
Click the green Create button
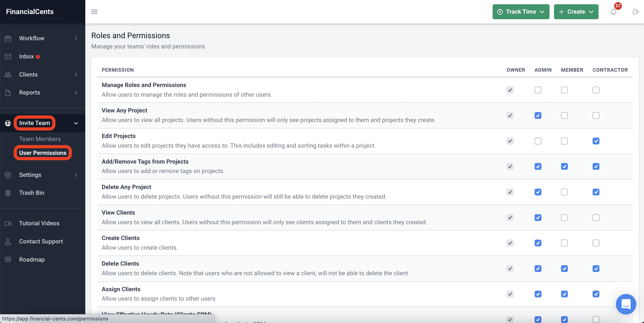click(x=576, y=12)
